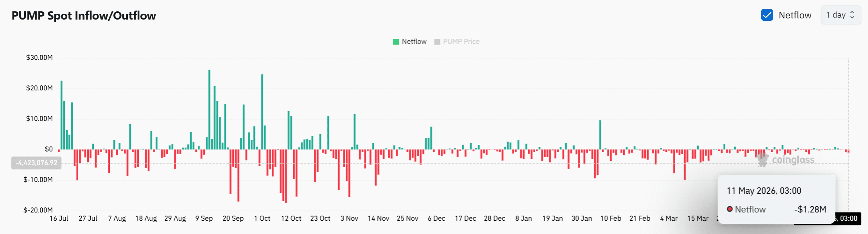Click the 1 Oct x-axis date
Screen dimensions: 868x234
click(x=262, y=218)
